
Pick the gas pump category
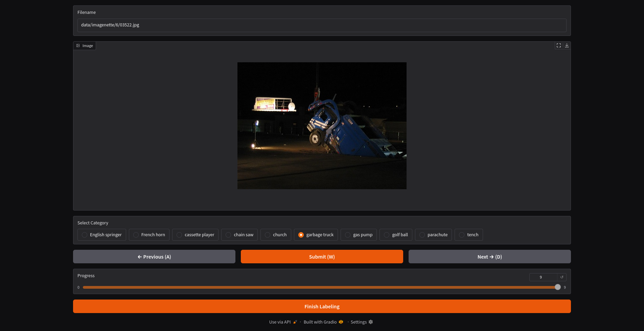point(359,235)
